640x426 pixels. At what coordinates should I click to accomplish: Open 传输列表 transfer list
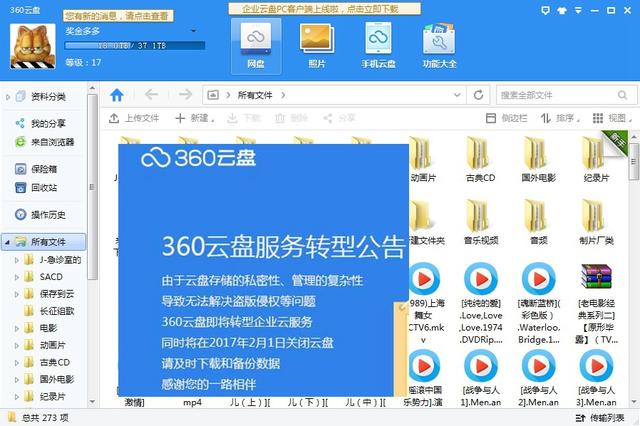(600, 418)
